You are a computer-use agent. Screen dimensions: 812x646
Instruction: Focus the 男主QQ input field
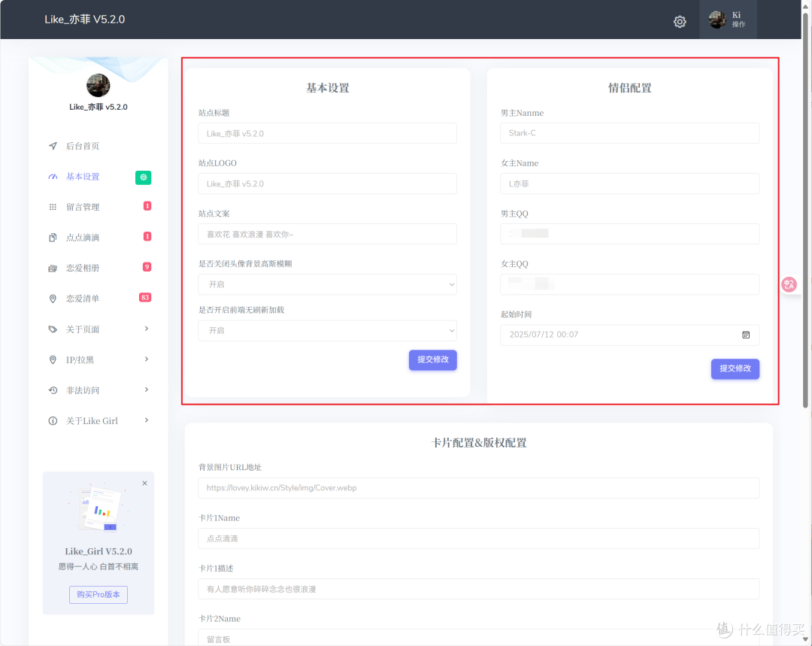click(630, 234)
